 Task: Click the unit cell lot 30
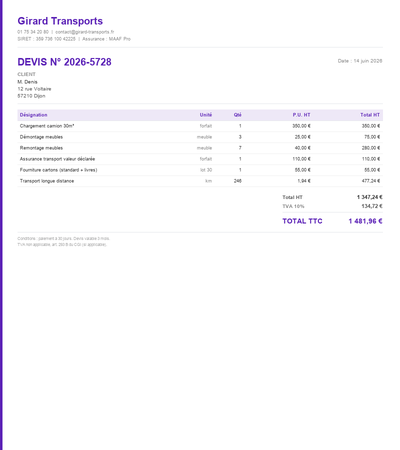point(206,170)
